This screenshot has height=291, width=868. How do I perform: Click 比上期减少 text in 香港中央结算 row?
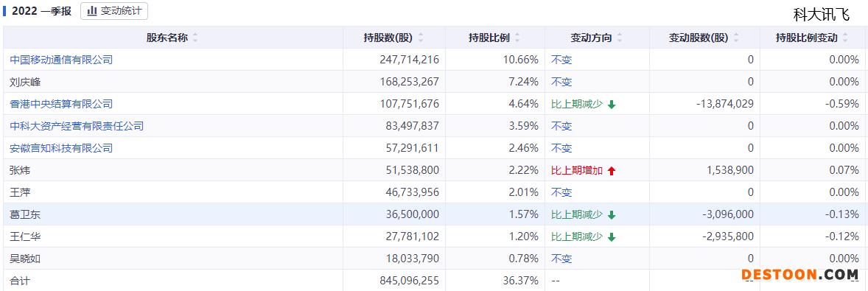577,104
